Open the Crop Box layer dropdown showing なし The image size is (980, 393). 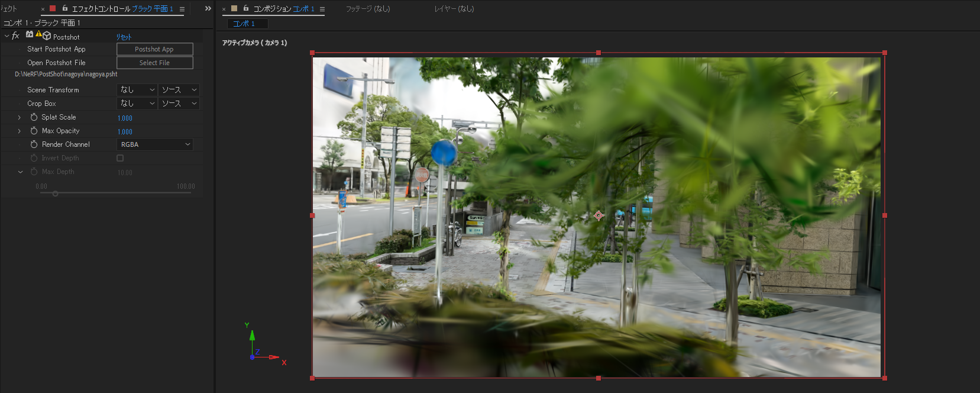137,104
